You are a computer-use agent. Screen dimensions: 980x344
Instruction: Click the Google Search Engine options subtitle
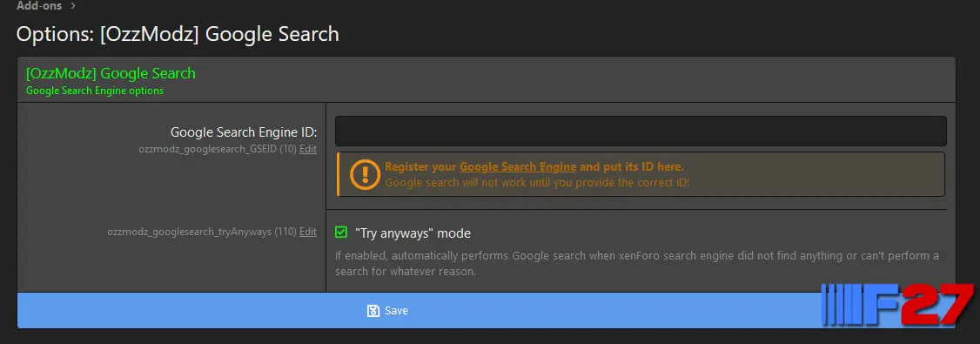94,91
